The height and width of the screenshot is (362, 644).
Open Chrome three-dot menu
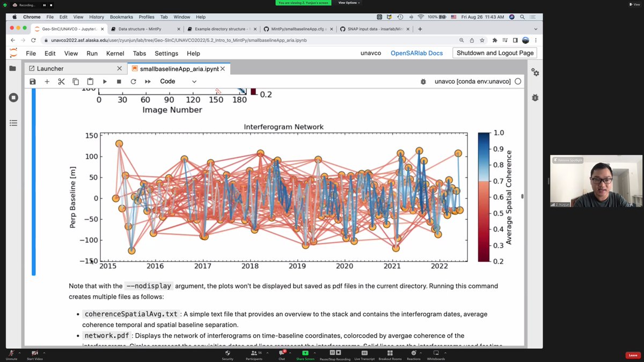536,40
